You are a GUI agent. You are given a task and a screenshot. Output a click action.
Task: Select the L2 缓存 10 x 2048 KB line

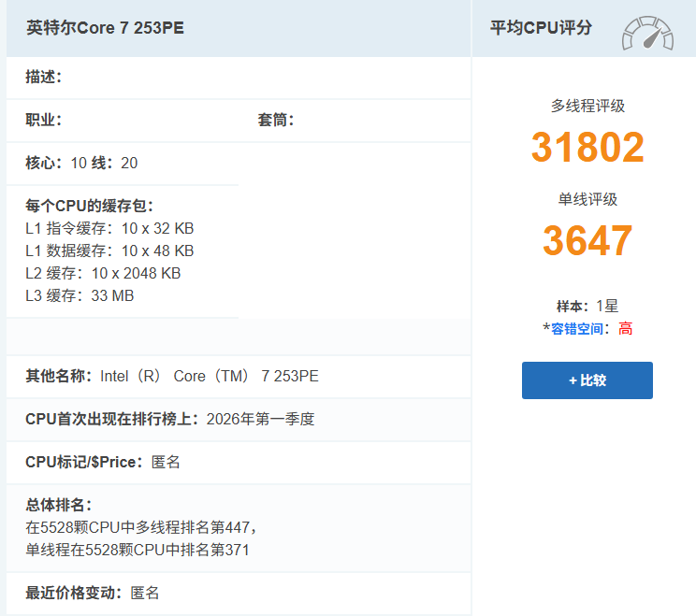point(103,273)
